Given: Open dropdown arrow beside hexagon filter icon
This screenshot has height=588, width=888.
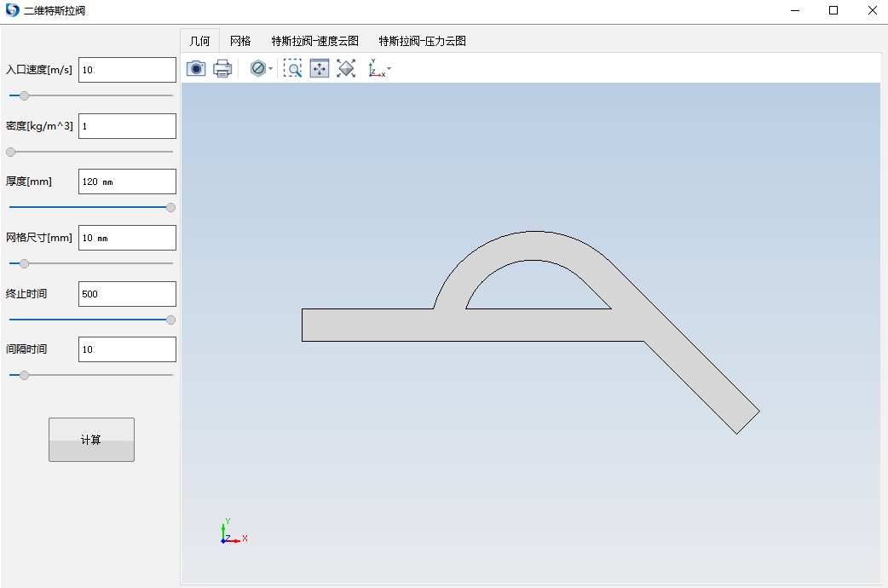Looking at the screenshot, I should tap(271, 69).
